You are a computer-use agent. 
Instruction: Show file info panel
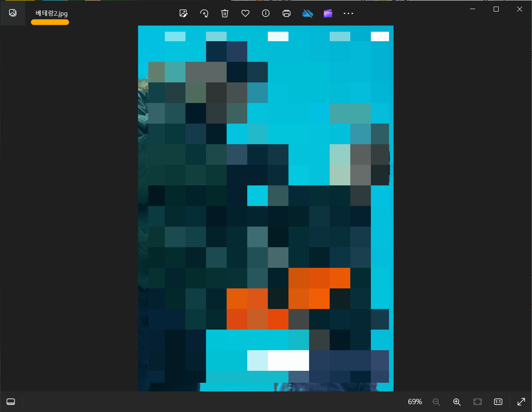pyautogui.click(x=266, y=13)
